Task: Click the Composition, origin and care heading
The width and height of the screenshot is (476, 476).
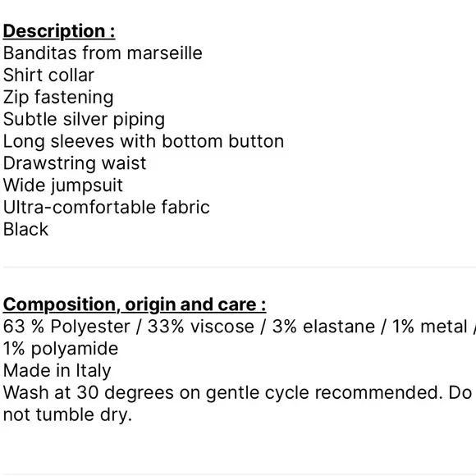Action: pyautogui.click(x=135, y=304)
